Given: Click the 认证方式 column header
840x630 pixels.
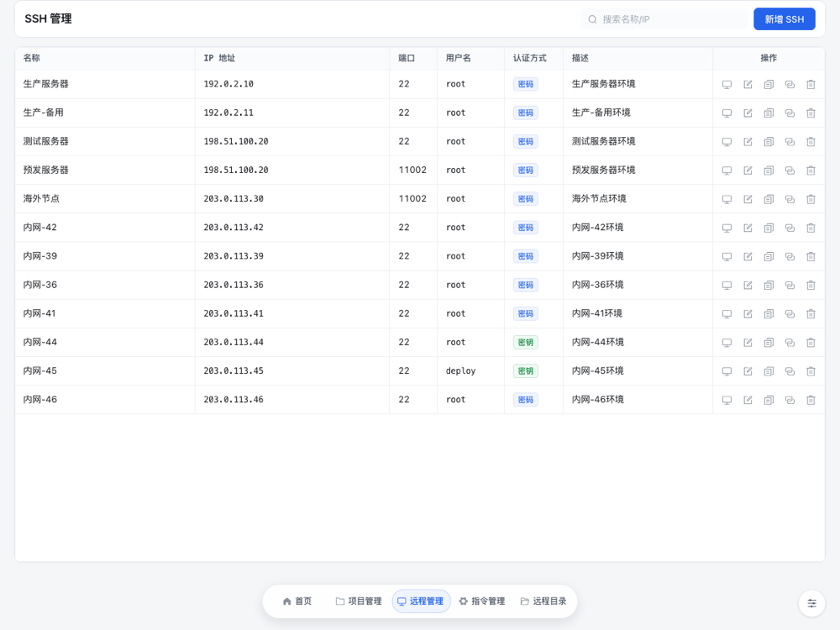Looking at the screenshot, I should tap(530, 58).
